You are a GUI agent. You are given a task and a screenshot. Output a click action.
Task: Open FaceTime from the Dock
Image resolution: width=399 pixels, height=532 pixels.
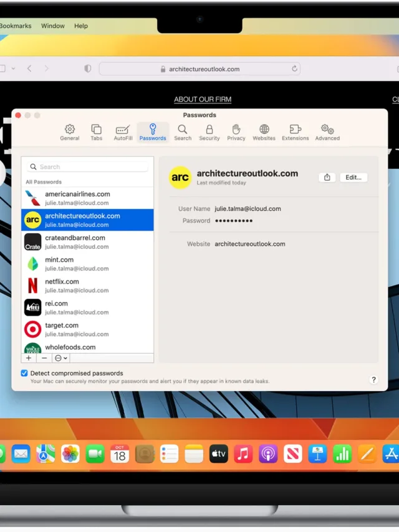(x=95, y=453)
